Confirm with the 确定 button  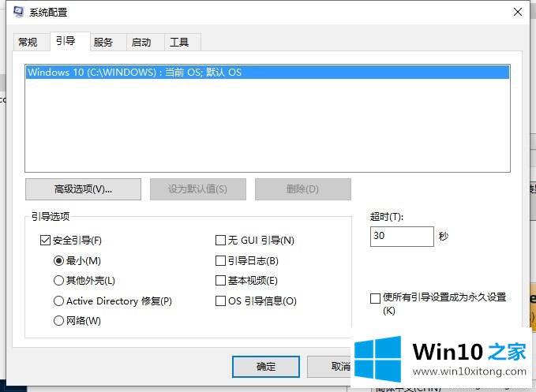click(266, 367)
